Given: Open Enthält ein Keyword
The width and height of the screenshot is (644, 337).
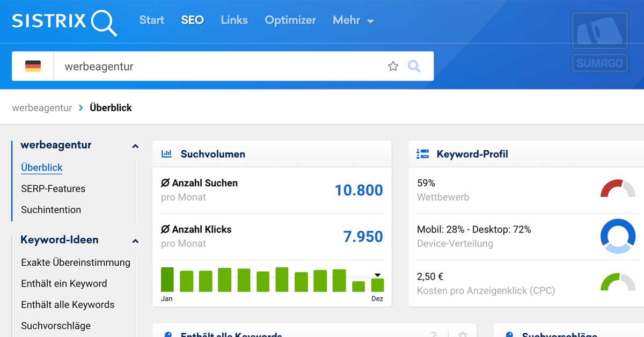Looking at the screenshot, I should point(64,283).
